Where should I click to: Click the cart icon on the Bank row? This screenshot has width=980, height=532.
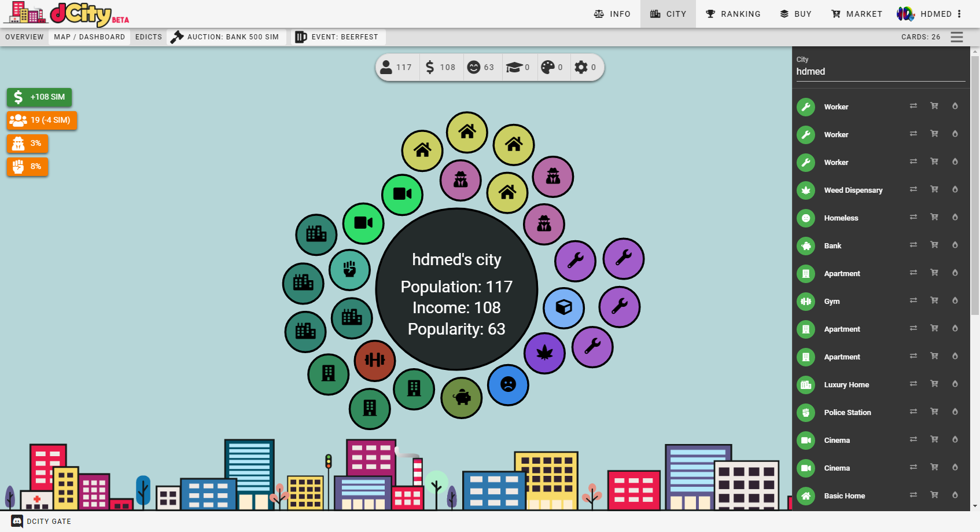tap(934, 245)
